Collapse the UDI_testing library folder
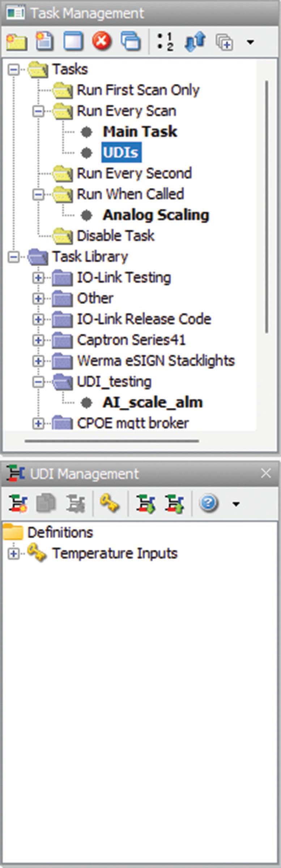This screenshot has height=868, width=281. click(38, 382)
